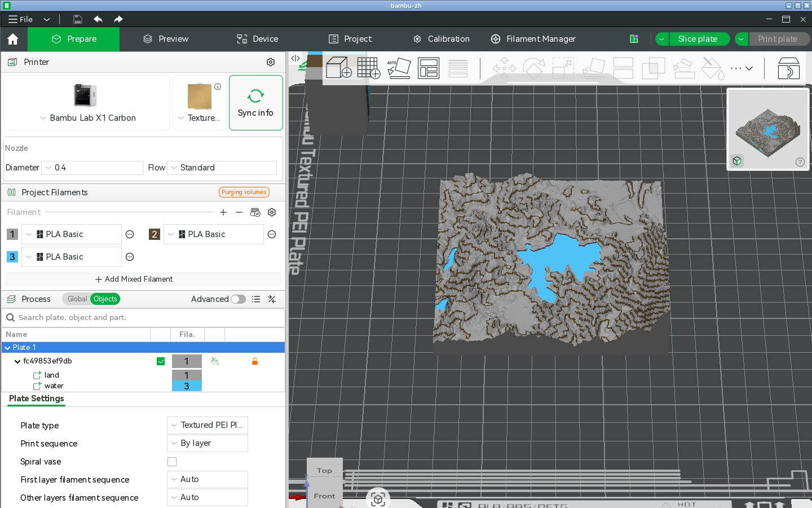This screenshot has height=508, width=812.
Task: Click filament 3 blue color swatch
Action: point(12,257)
